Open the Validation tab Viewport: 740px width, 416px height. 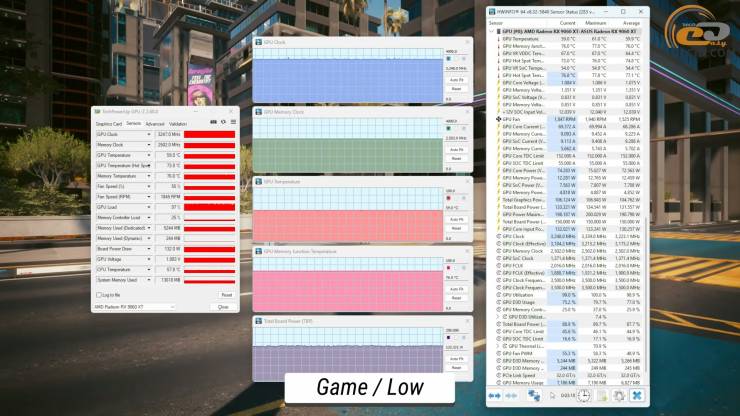coord(178,124)
